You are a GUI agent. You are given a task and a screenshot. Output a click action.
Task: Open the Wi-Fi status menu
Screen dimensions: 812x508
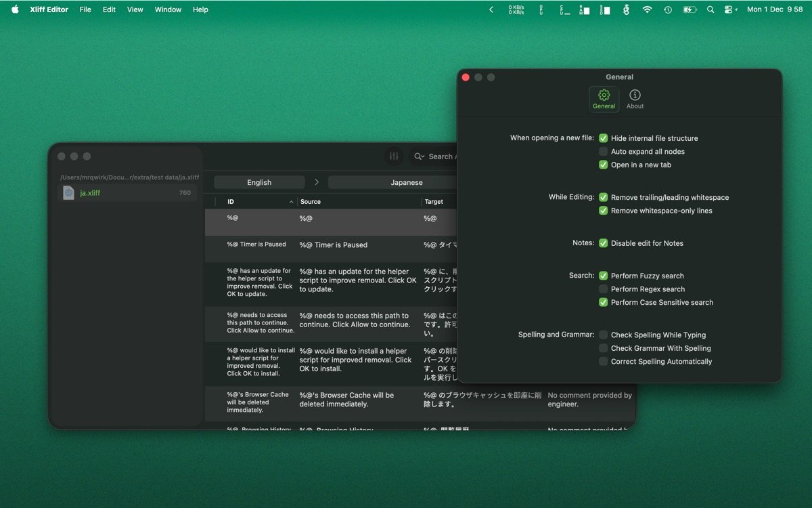[x=647, y=9]
